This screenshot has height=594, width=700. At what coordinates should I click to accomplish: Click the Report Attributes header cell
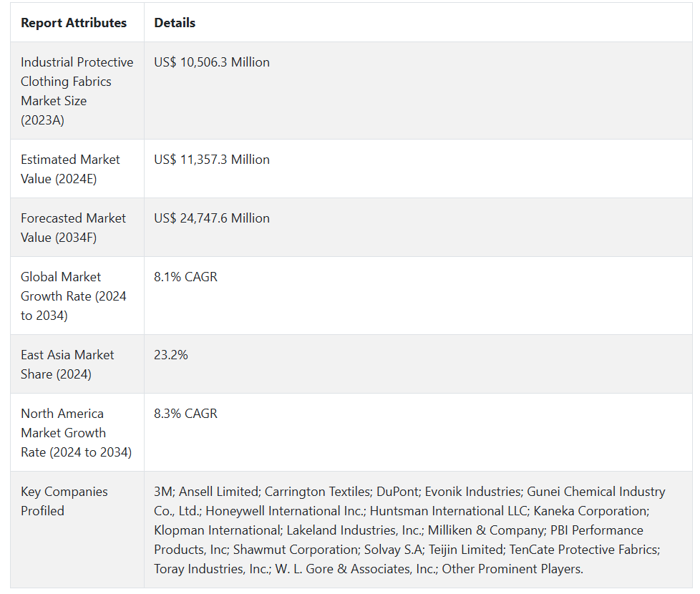click(74, 23)
